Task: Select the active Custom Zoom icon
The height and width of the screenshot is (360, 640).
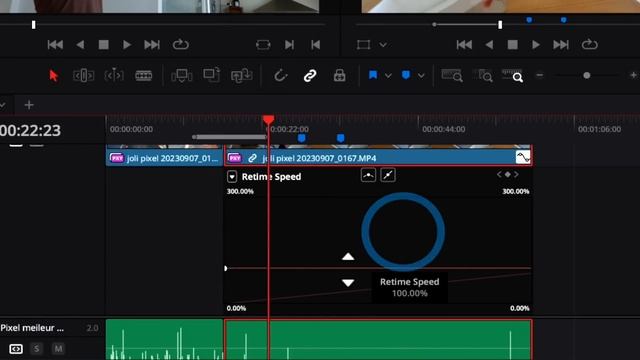Action: coord(513,76)
